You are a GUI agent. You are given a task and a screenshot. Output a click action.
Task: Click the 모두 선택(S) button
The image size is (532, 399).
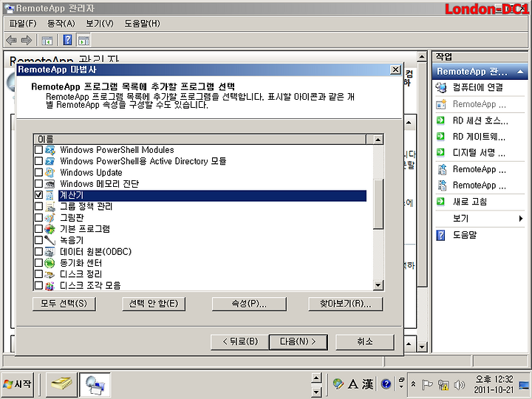[x=64, y=304]
